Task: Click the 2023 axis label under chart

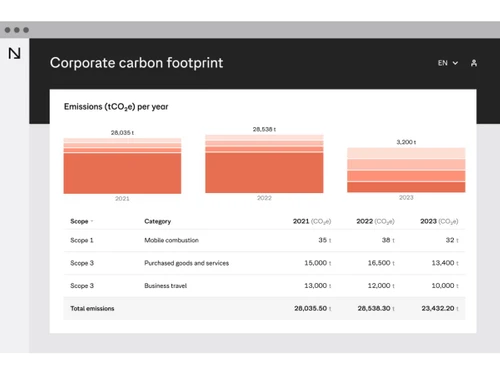Action: point(406,198)
